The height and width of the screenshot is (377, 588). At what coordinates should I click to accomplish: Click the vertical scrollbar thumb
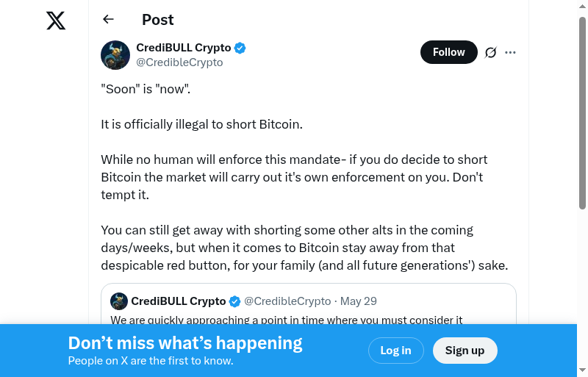(x=583, y=110)
